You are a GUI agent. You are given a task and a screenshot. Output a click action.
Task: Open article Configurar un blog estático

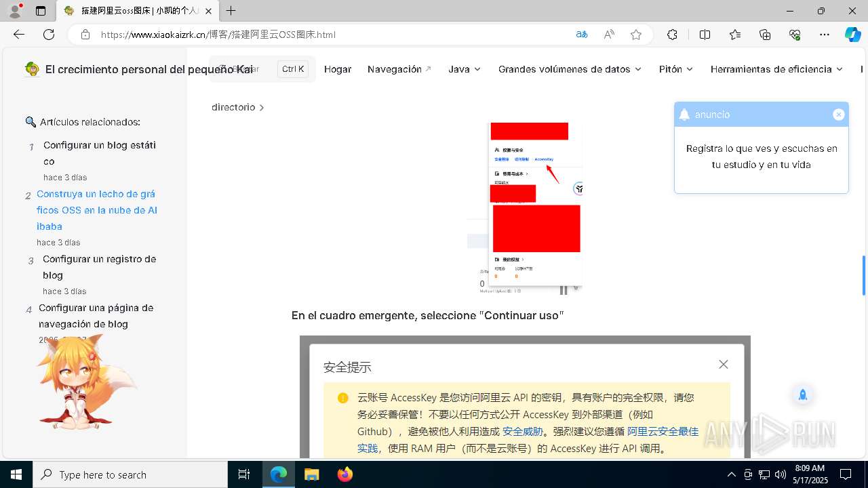pos(100,153)
